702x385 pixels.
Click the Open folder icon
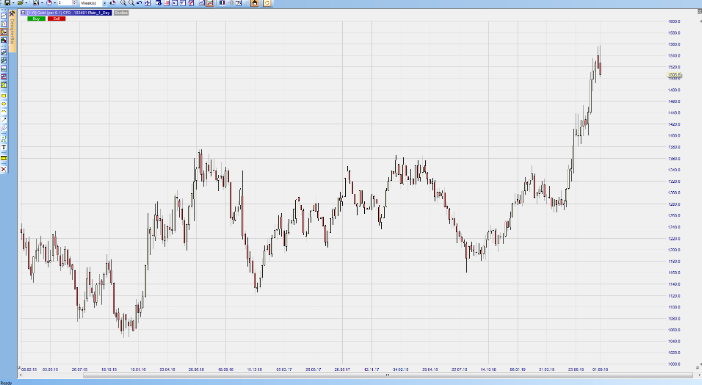20,3
